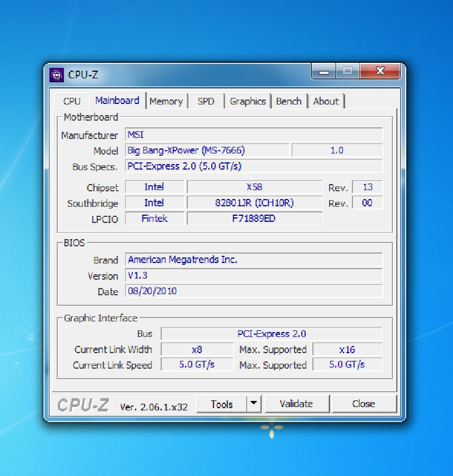
Task: Open the Graphics tab
Action: [x=247, y=101]
